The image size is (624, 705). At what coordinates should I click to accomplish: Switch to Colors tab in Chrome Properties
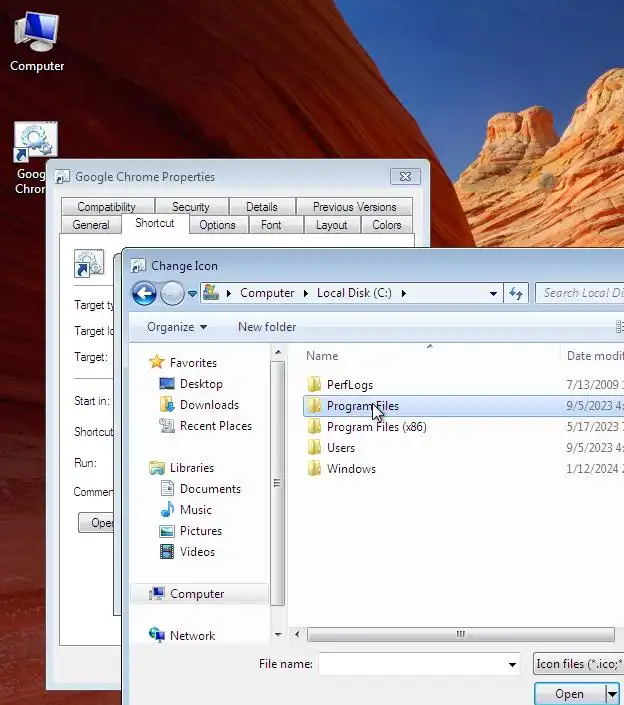(x=387, y=224)
